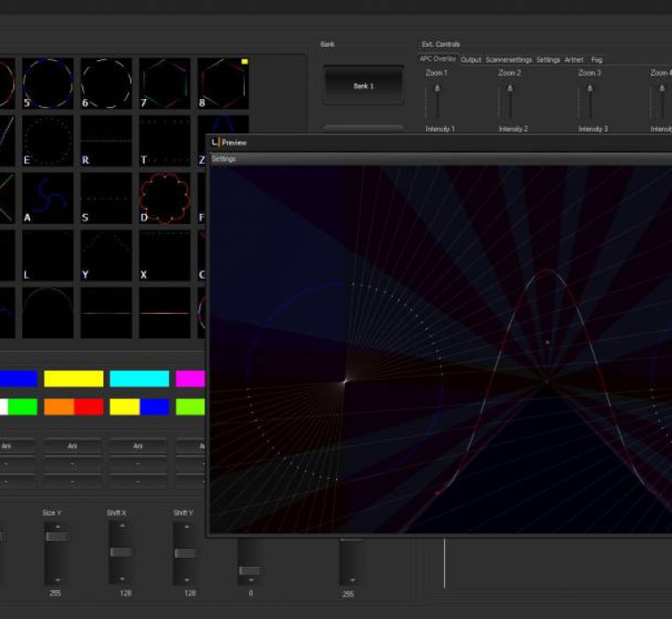Image resolution: width=672 pixels, height=619 pixels.
Task: Click the Shift X slider up arrow
Action: pyautogui.click(x=121, y=526)
